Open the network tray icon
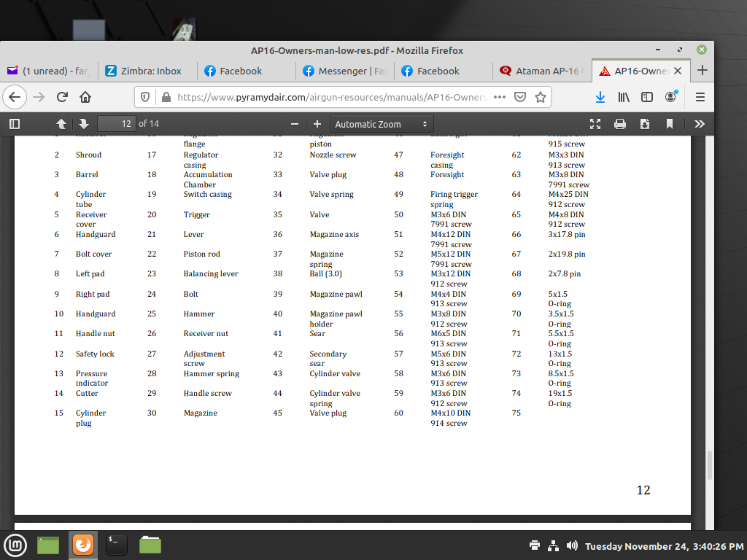The width and height of the screenshot is (747, 560). click(553, 545)
